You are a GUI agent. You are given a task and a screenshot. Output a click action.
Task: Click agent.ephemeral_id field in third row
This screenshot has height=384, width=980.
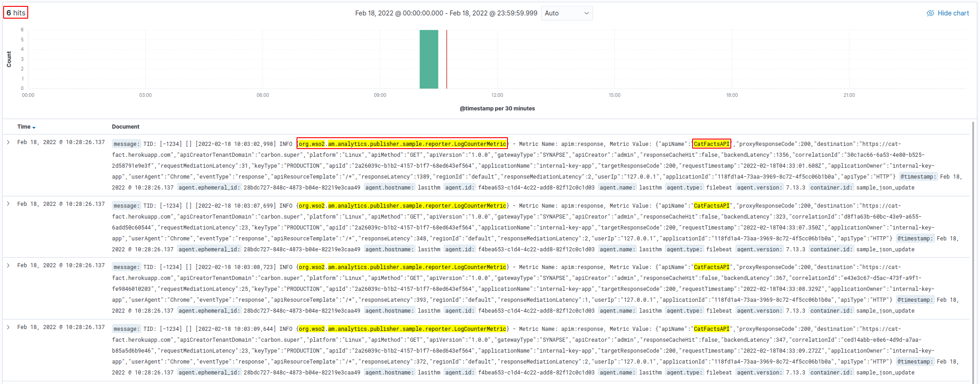tap(209, 311)
